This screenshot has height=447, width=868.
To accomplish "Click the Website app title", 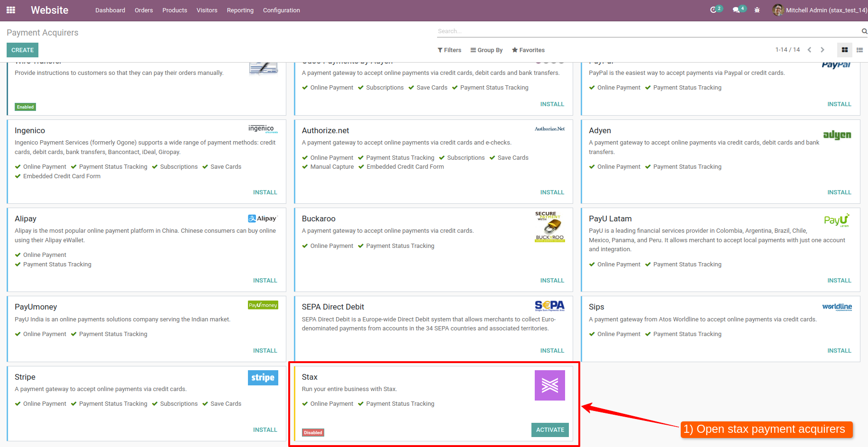I will tap(49, 10).
